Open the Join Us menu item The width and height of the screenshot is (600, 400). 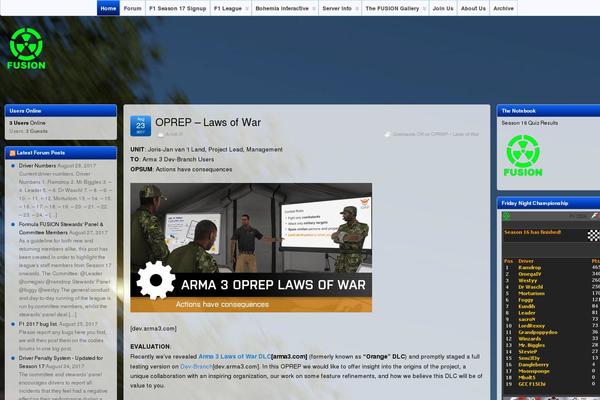443,8
